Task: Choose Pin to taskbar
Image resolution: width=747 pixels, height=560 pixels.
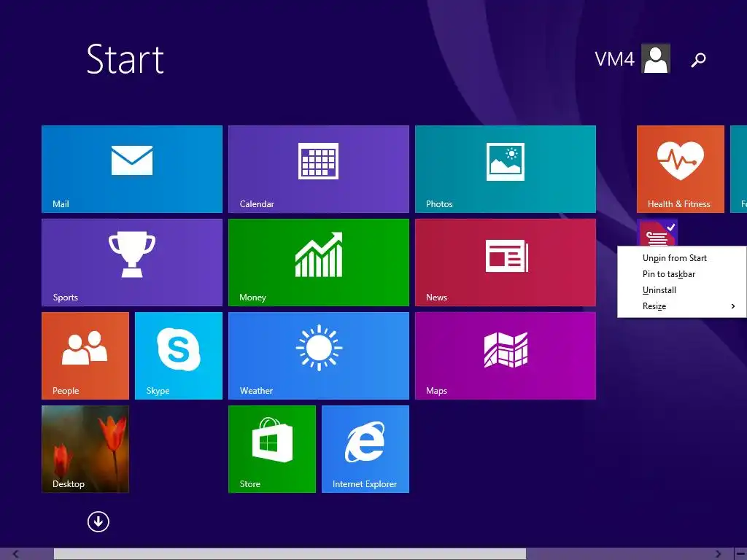Action: click(x=682, y=274)
